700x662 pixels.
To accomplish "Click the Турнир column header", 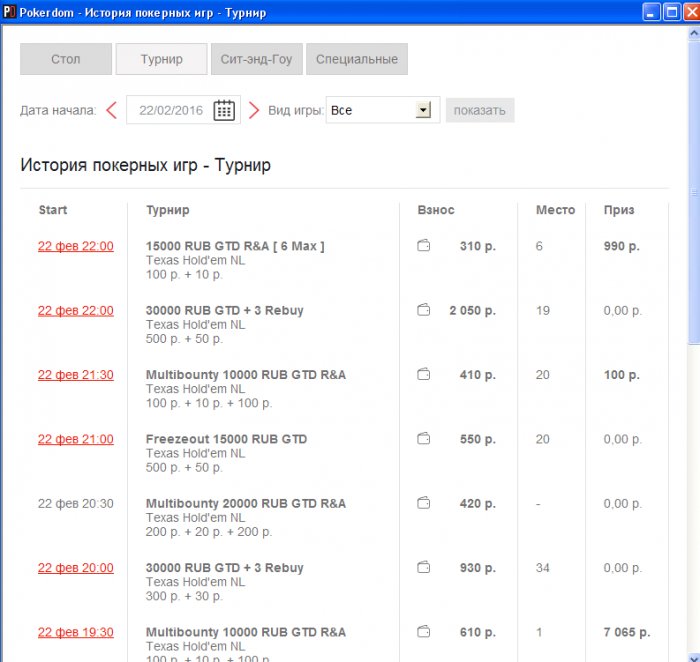I will click(167, 210).
